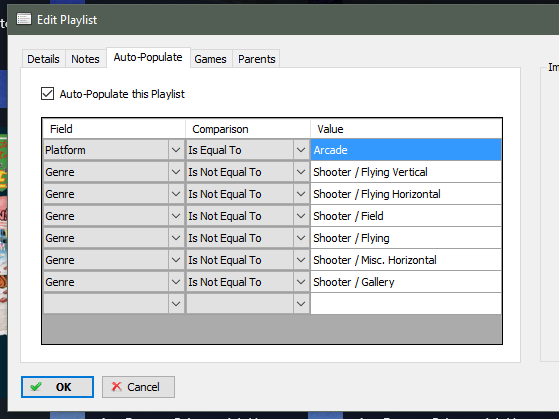Expand the empty last row Comparison dropdown

click(301, 304)
